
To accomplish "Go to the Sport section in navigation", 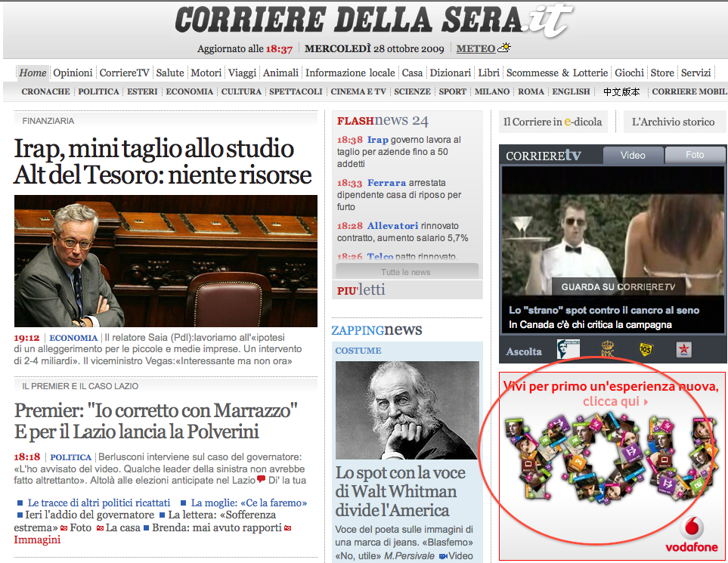I will [x=452, y=91].
